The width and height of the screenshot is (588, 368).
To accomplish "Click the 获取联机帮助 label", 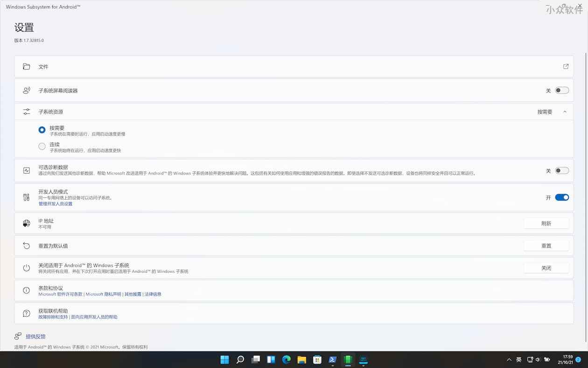I will click(53, 311).
